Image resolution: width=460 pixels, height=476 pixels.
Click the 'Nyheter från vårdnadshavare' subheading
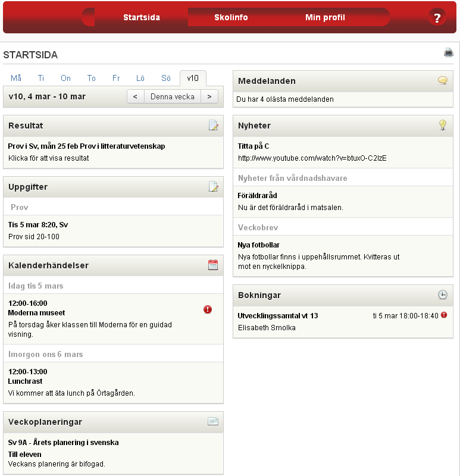[292, 178]
